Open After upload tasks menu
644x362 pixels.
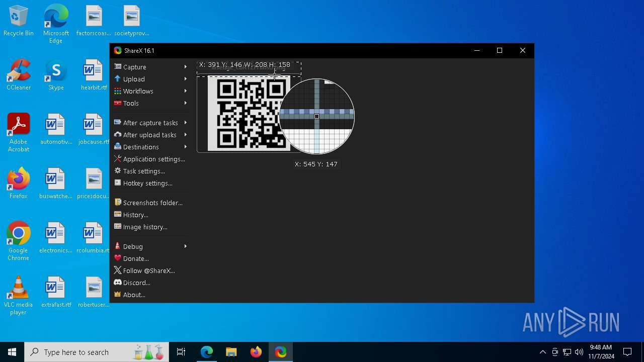(150, 135)
